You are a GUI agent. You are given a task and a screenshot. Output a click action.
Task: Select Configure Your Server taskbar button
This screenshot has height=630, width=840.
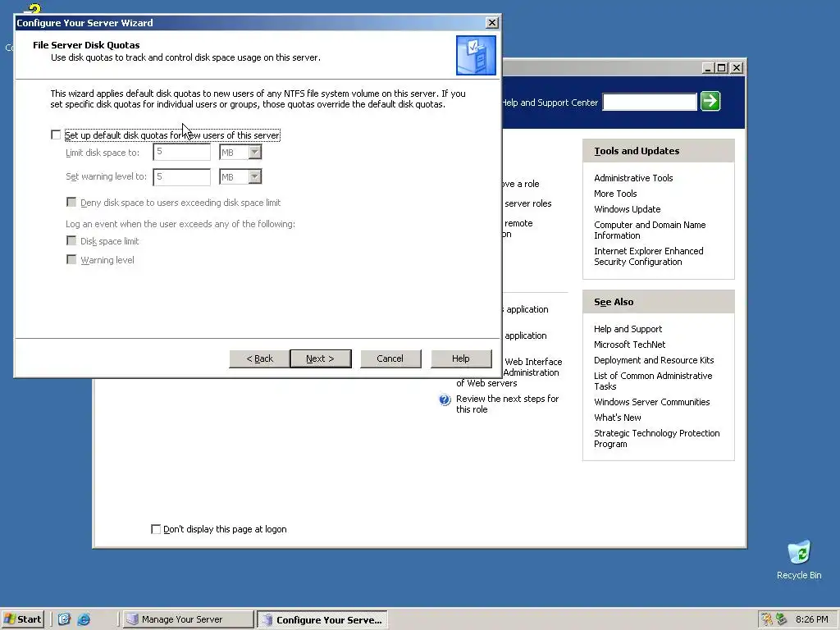(x=322, y=620)
